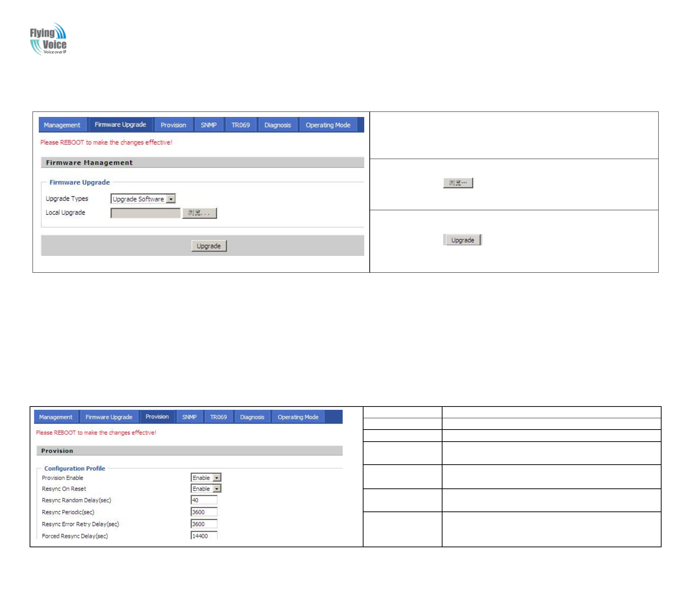The height and width of the screenshot is (616, 693).
Task: Select the active Provision tab in Provision screenshot
Action: (x=157, y=417)
